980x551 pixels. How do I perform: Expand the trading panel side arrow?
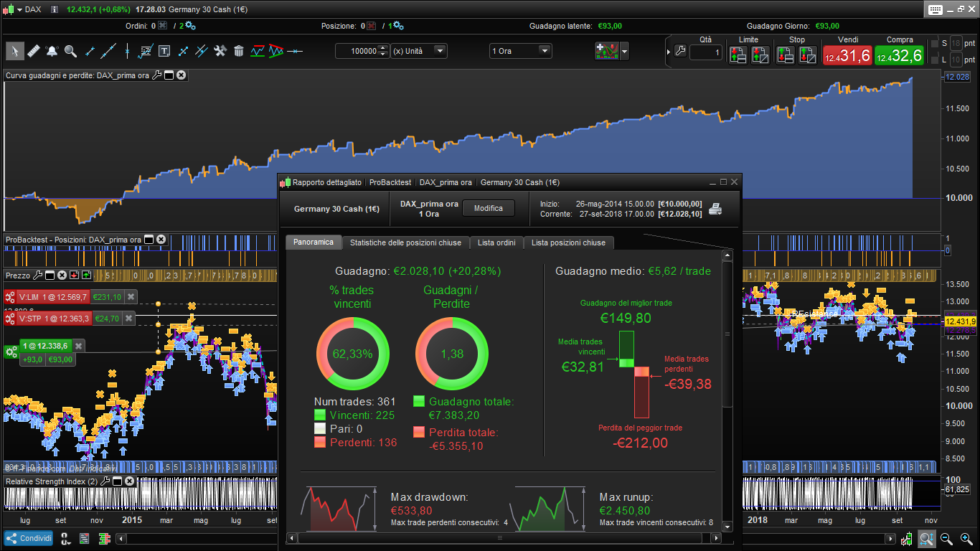(x=668, y=52)
